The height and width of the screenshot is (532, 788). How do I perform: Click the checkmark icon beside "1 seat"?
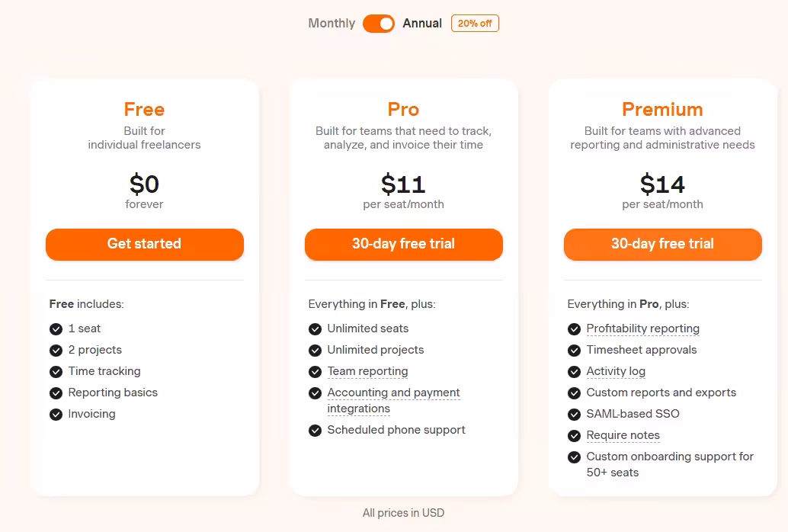[x=56, y=328]
